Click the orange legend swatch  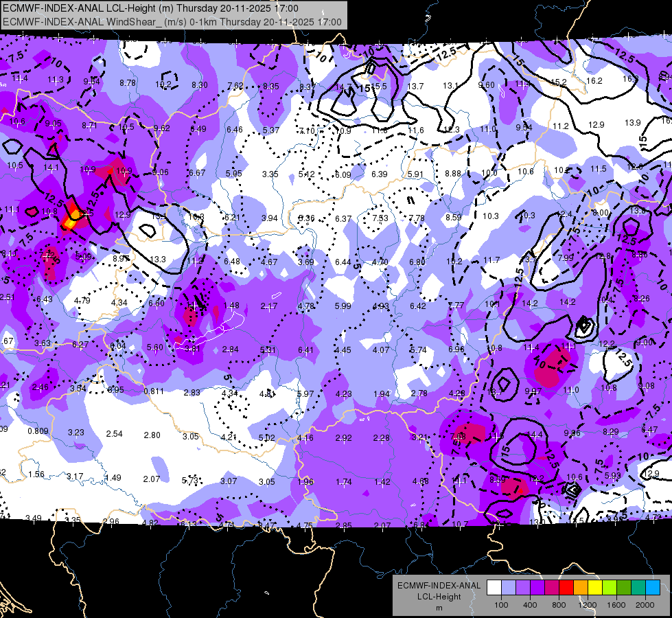click(581, 588)
